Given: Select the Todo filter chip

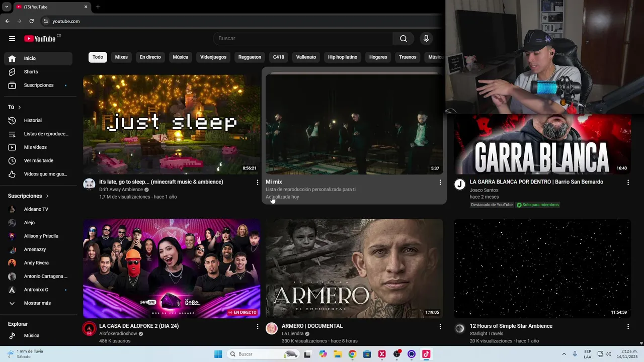Looking at the screenshot, I should click(x=98, y=57).
